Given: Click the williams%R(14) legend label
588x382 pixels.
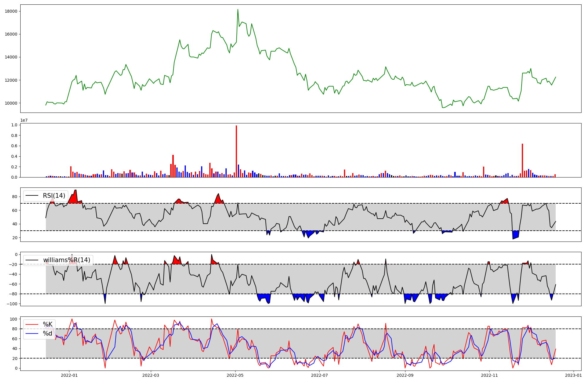Looking at the screenshot, I should 67,260.
